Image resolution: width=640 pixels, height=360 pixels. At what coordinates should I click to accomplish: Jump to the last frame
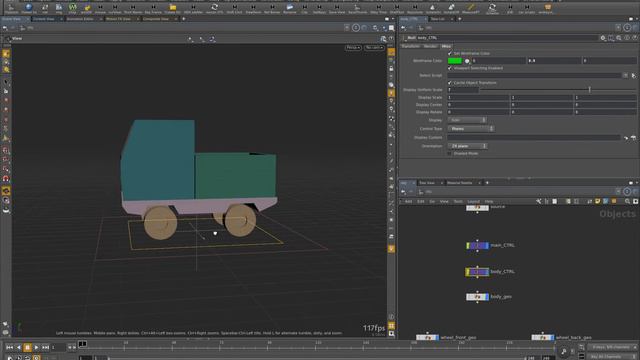pyautogui.click(x=45, y=347)
